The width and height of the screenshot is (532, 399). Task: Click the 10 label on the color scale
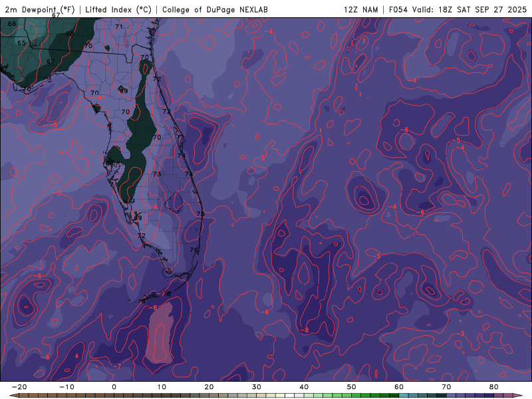coord(162,387)
